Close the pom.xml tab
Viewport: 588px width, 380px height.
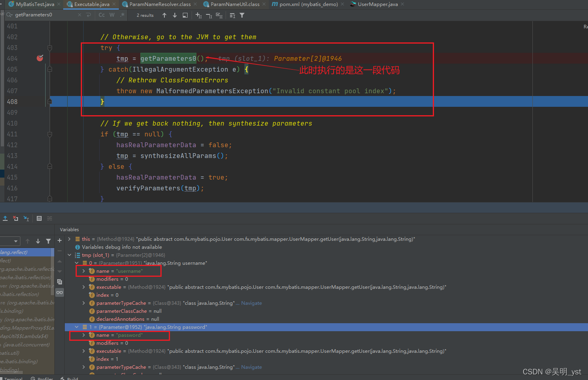[x=342, y=4]
